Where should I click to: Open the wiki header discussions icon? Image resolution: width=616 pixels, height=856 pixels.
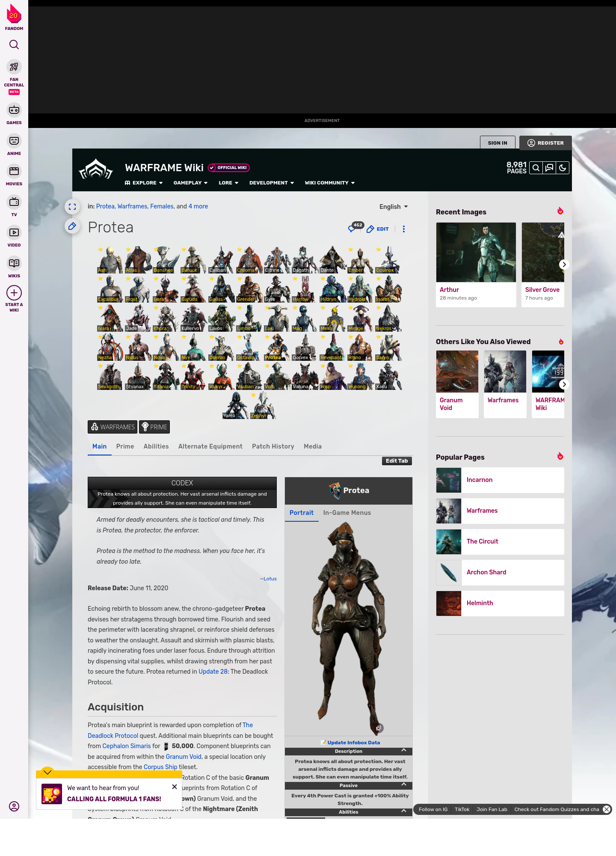click(549, 168)
